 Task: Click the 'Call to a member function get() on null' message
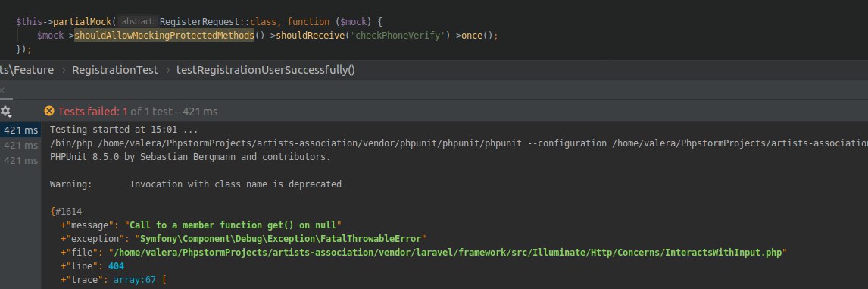233,225
